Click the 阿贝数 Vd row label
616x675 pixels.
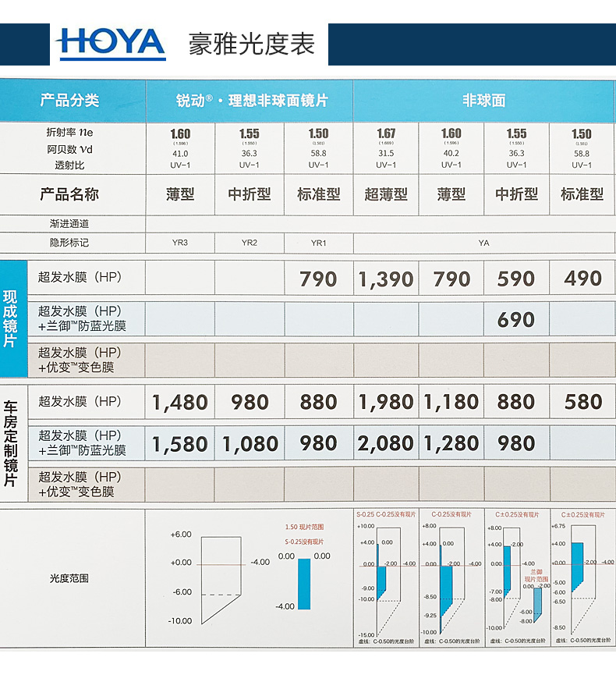(x=69, y=149)
